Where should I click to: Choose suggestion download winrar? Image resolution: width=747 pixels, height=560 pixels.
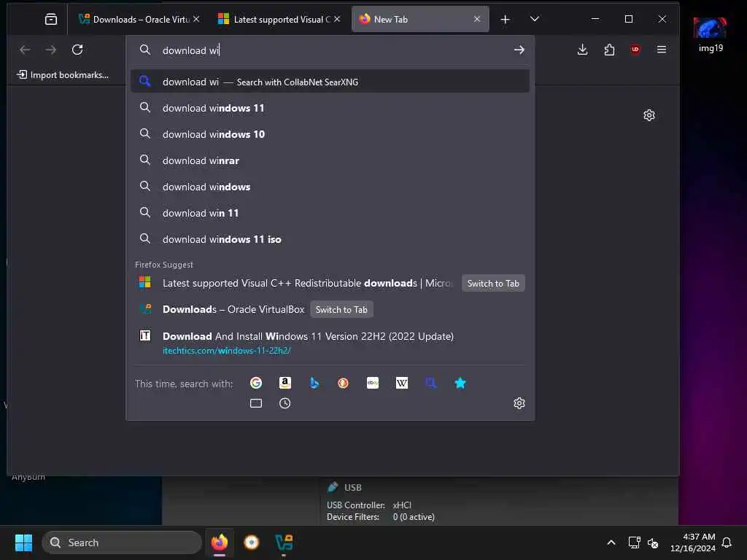tap(330, 160)
